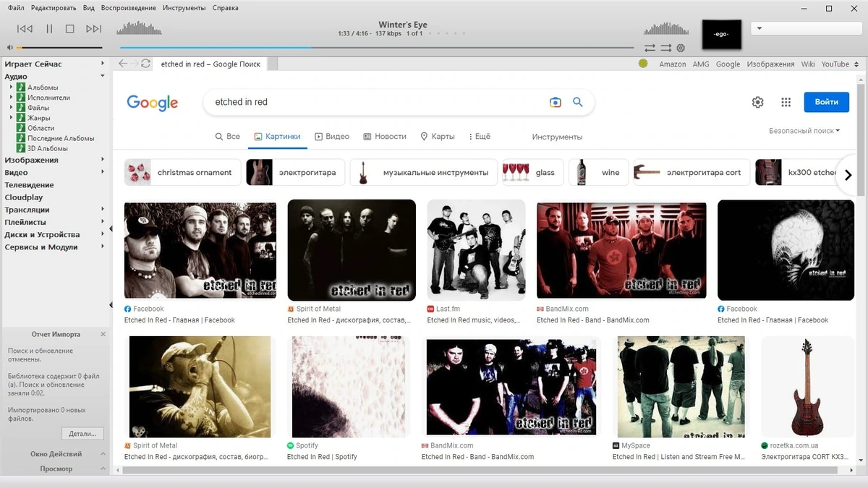Collapse the Аудио section
Image resolution: width=868 pixels, height=488 pixels.
click(x=103, y=76)
